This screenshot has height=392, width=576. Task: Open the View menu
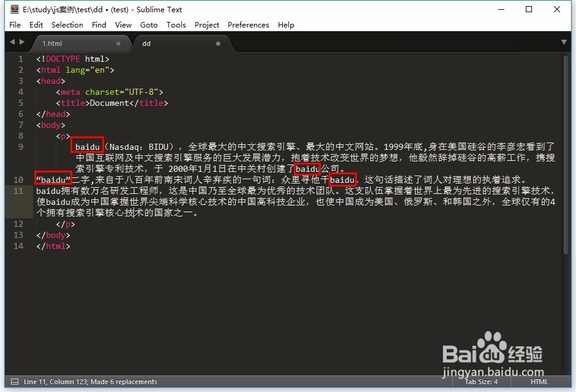123,24
